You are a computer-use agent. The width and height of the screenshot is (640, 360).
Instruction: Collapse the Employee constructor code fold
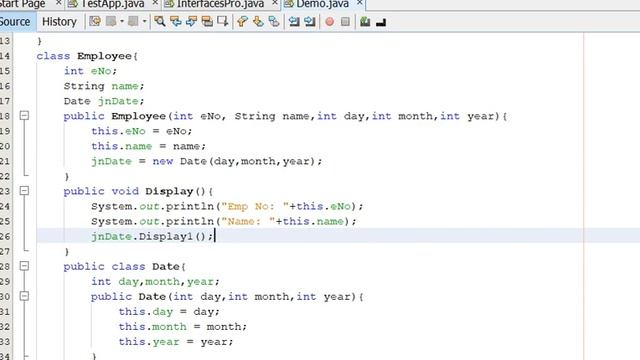click(24, 116)
